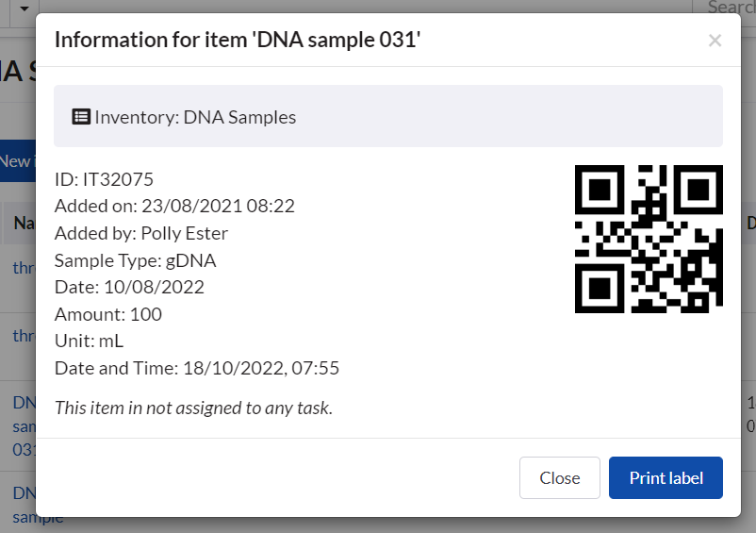Open the dropdown caret behind the dialog
The image size is (756, 533).
click(24, 8)
